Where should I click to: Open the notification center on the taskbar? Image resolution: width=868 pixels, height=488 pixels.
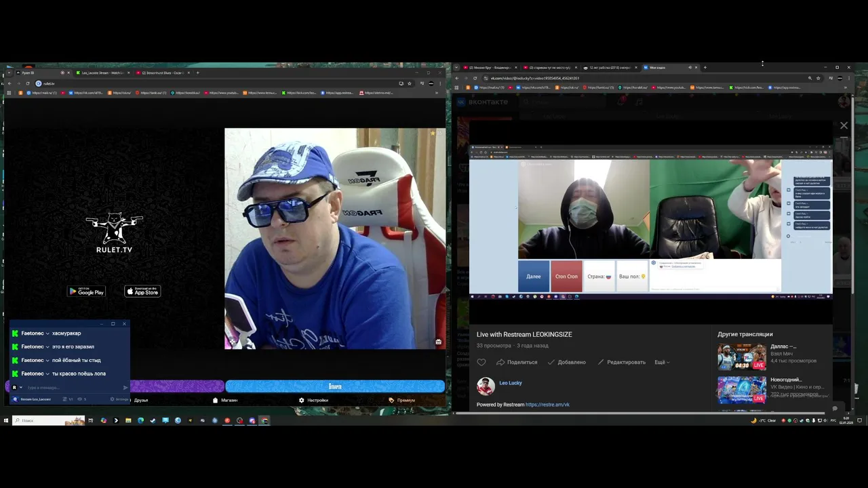[860, 420]
